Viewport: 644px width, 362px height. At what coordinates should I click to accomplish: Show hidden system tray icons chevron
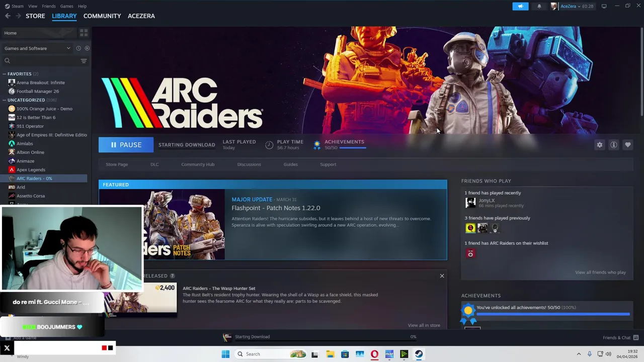click(x=578, y=354)
